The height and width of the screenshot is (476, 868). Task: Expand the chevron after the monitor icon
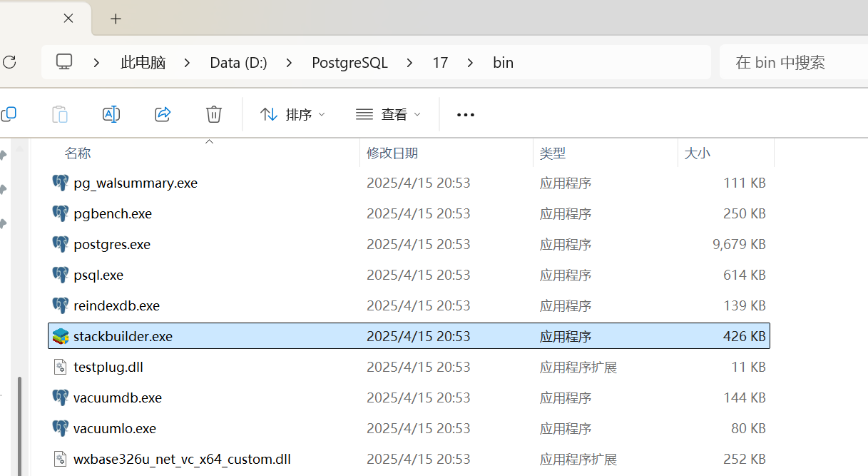click(96, 63)
